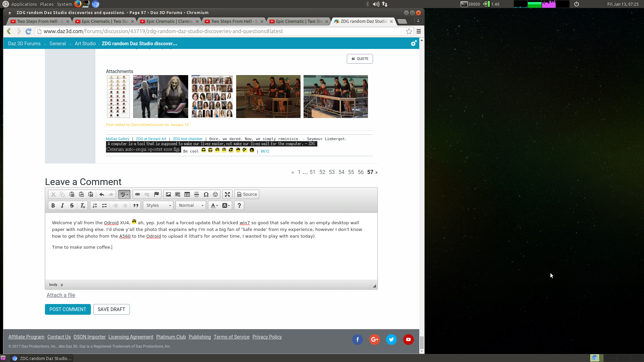
Task: Expand the Normal paragraph format dropdown
Action: 191,205
